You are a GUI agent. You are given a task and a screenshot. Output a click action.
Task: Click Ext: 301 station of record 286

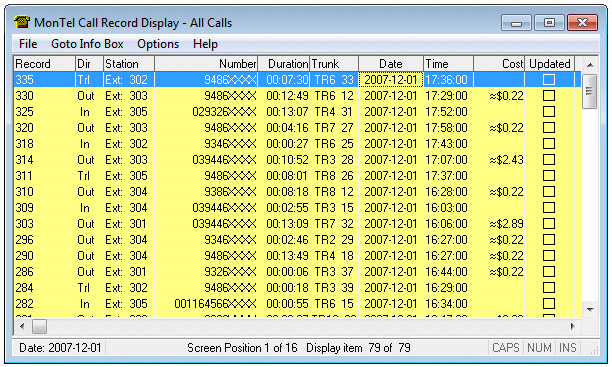(126, 272)
